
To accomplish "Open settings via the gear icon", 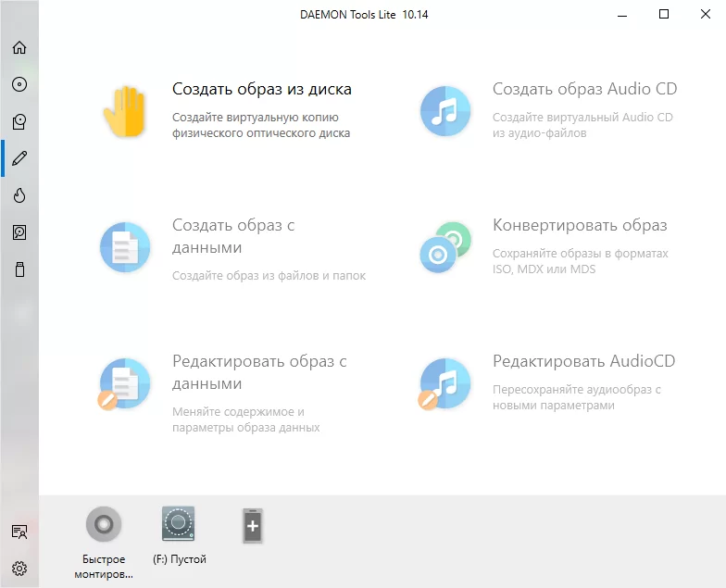I will coord(19,569).
